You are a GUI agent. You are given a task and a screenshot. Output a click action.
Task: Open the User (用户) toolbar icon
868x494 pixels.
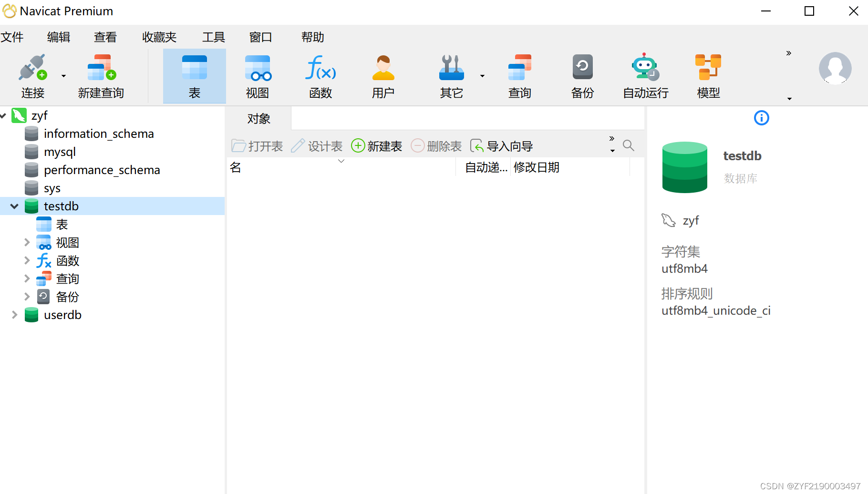tap(383, 67)
